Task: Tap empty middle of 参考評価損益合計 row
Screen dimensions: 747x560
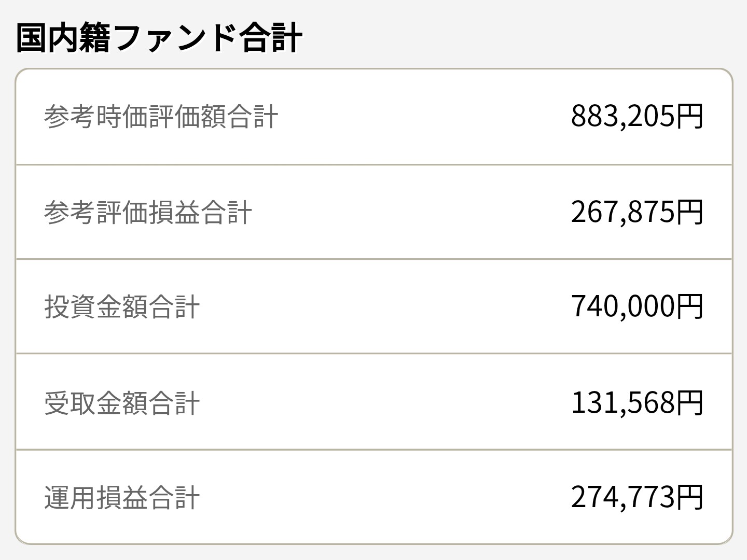Action: click(x=415, y=212)
